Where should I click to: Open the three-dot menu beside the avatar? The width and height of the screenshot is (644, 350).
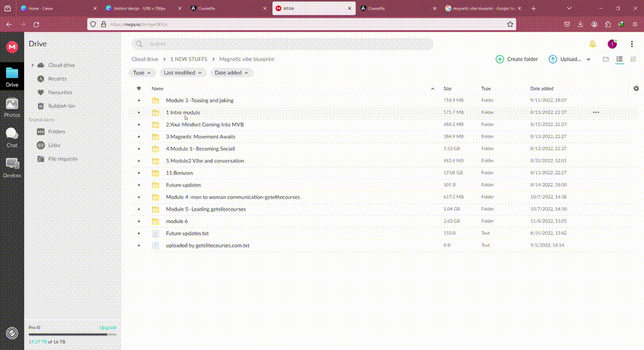(632, 44)
